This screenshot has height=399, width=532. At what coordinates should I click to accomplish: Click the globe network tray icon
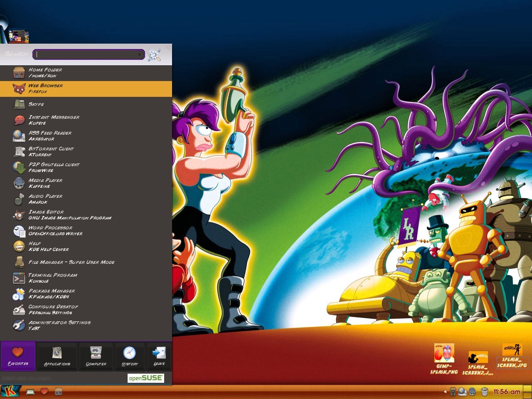463,392
